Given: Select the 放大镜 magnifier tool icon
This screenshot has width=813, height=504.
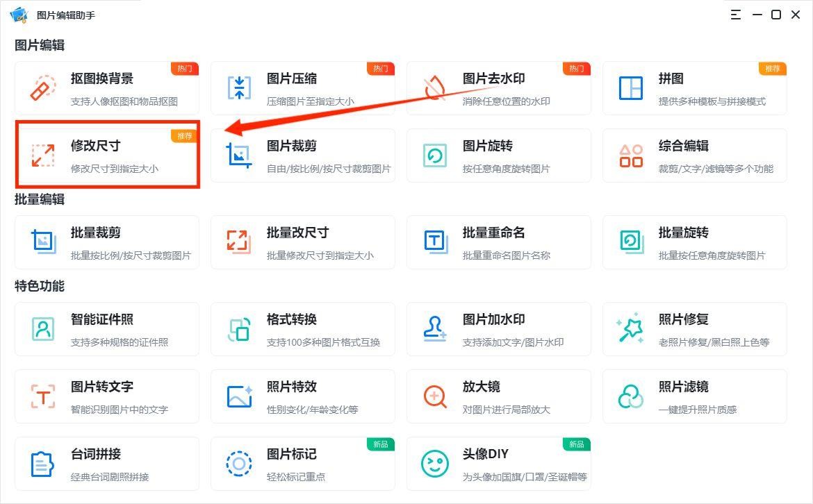Looking at the screenshot, I should (434, 396).
